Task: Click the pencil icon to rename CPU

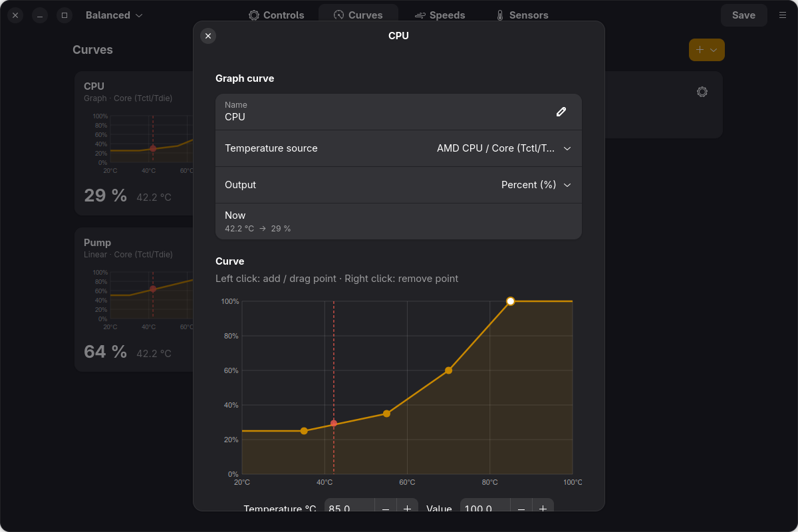Action: [561, 112]
